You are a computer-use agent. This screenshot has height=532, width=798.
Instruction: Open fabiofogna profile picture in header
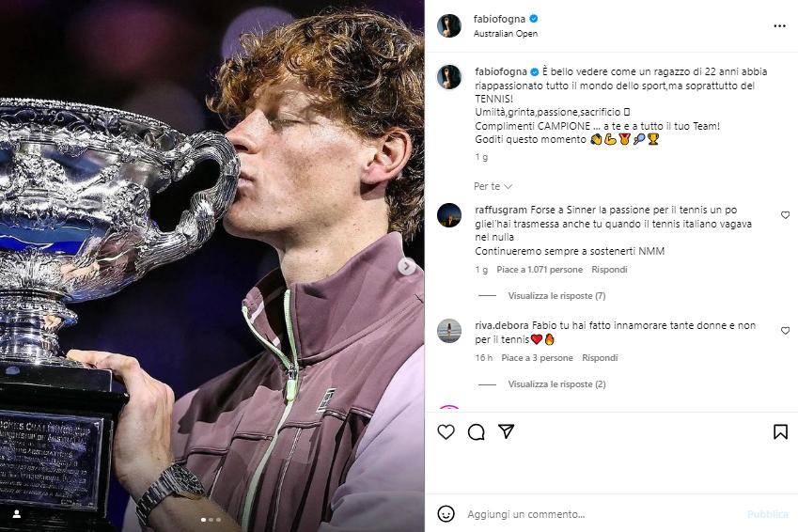coord(449,25)
